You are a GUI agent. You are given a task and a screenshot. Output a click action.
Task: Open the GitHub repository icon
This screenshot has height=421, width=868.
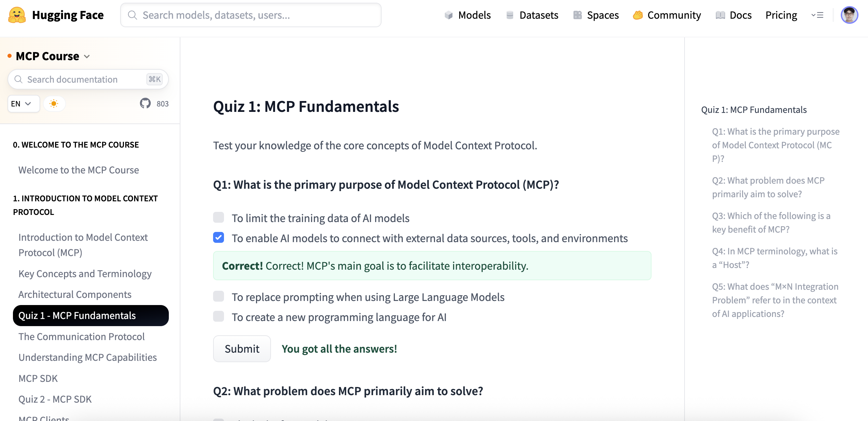(146, 103)
